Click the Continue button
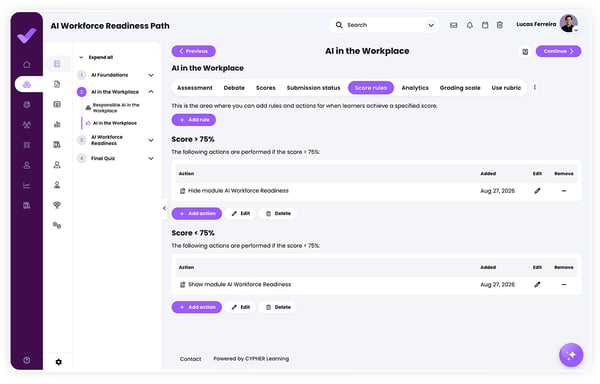 coord(558,51)
